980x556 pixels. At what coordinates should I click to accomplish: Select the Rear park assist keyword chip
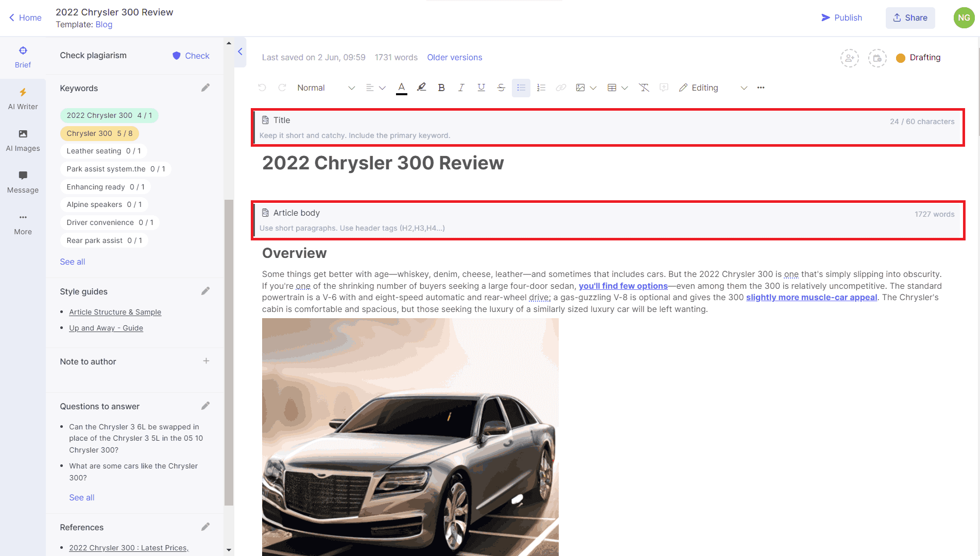coord(104,240)
